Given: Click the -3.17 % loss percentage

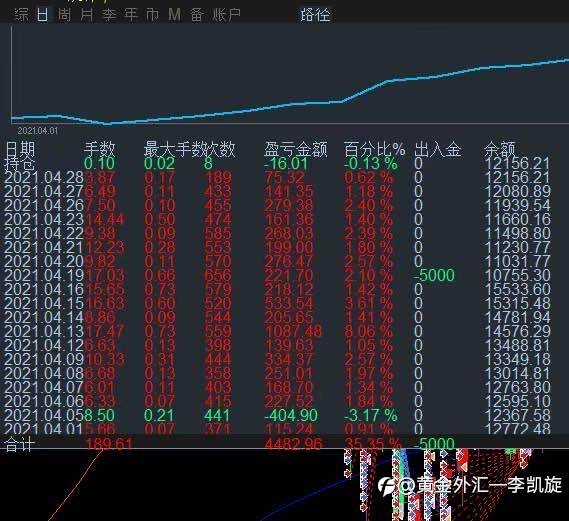Looking at the screenshot, I should point(371,415).
